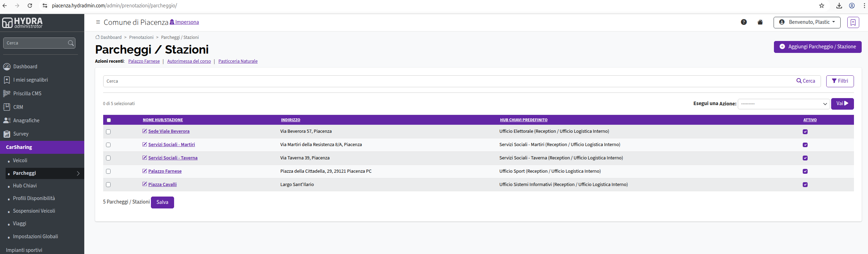Click the edit pencil icon for Piazza Cavalli
This screenshot has height=254, width=868.
pos(144,184)
